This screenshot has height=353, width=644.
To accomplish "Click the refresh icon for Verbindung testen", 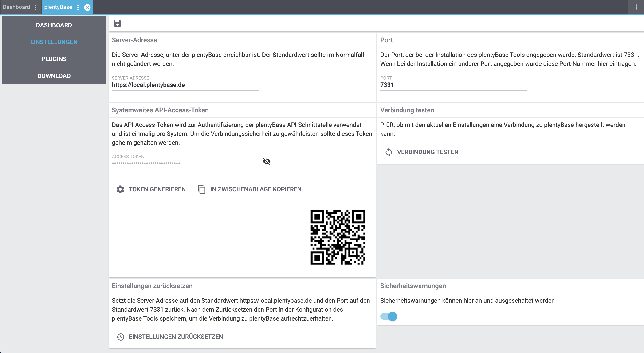I will (x=389, y=152).
